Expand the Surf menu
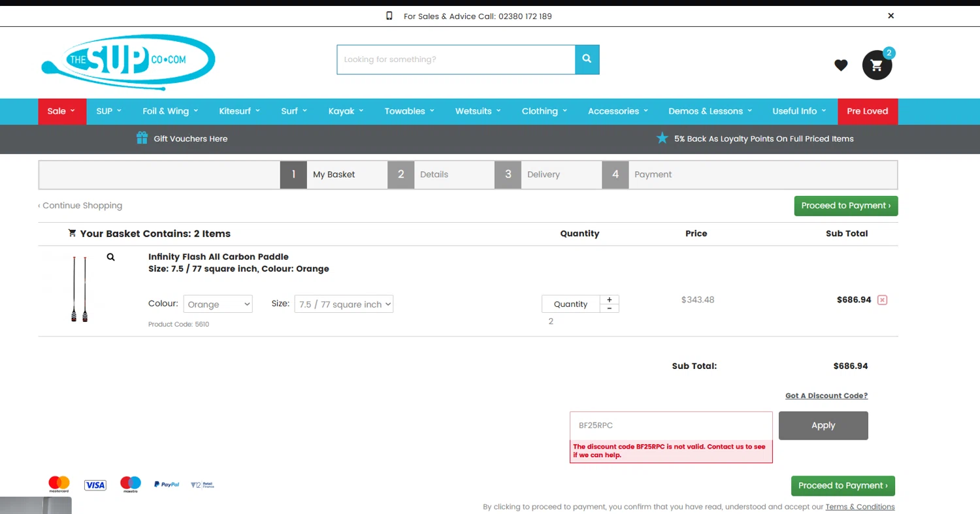The width and height of the screenshot is (980, 514). 294,111
